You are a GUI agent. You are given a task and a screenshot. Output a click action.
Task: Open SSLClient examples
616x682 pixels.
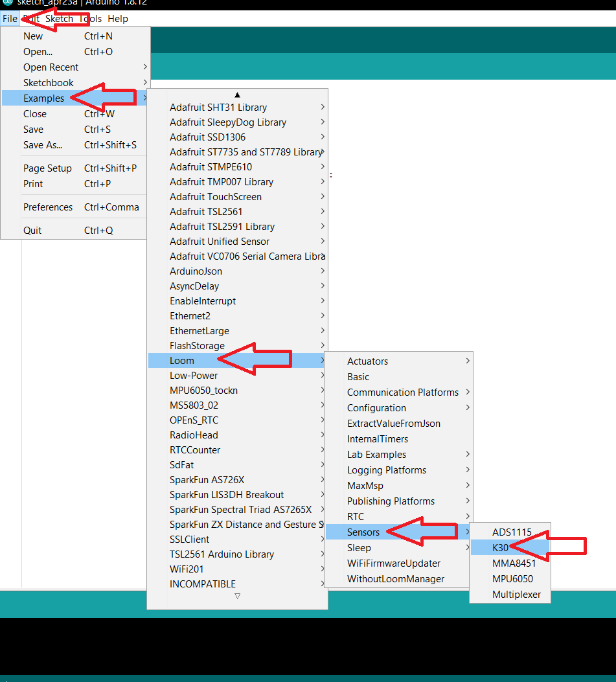coord(237,540)
